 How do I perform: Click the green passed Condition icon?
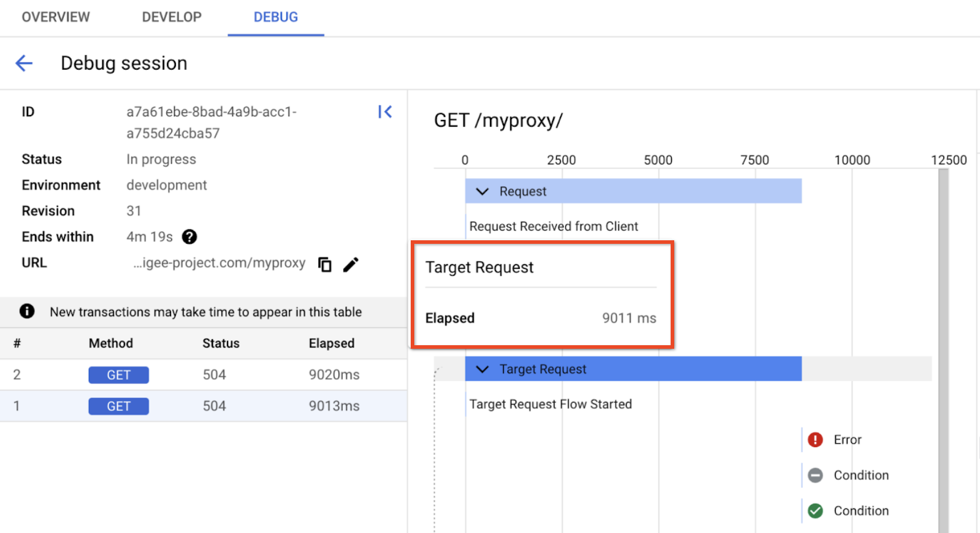815,511
